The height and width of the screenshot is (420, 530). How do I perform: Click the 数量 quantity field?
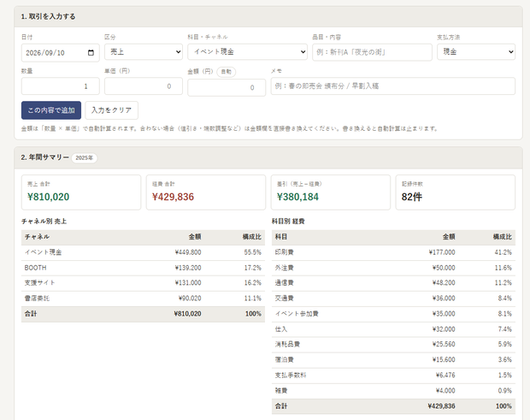[61, 86]
